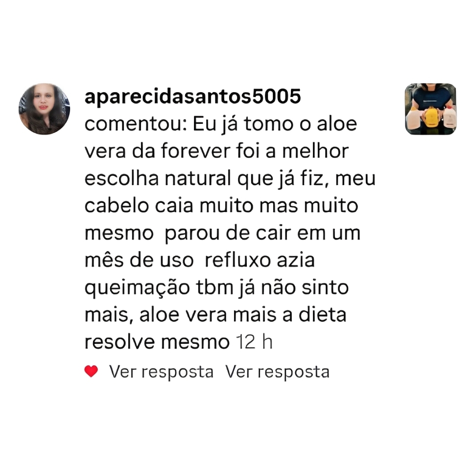Image resolution: width=476 pixels, height=476 pixels.
Task: Open the post thumbnail beside the comment
Action: click(x=430, y=109)
